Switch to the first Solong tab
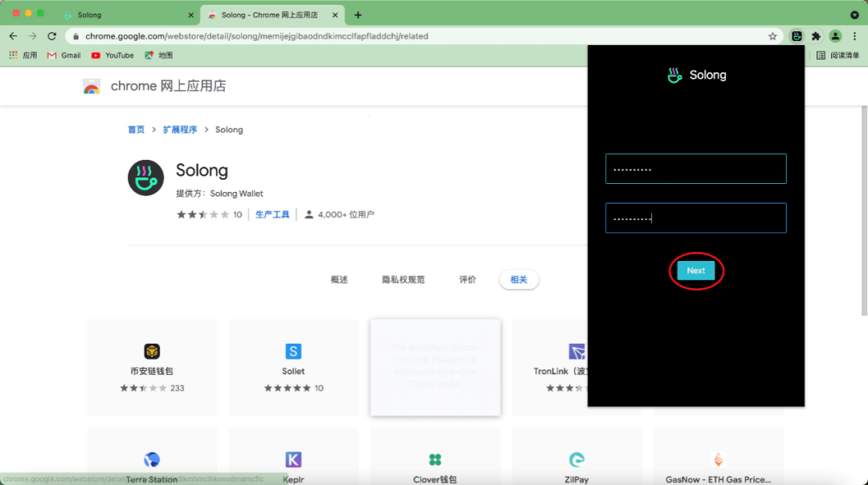Screen dimensions: 868x485 click(127, 15)
